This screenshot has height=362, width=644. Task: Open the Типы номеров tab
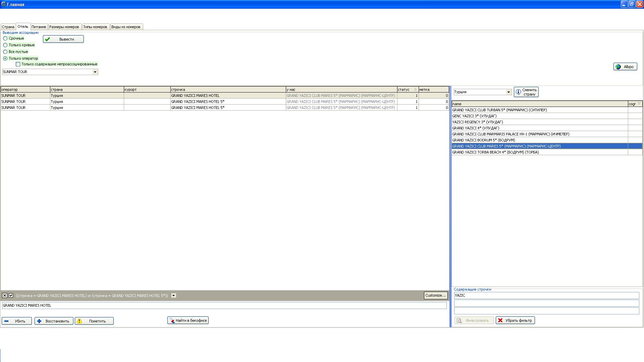pyautogui.click(x=95, y=27)
